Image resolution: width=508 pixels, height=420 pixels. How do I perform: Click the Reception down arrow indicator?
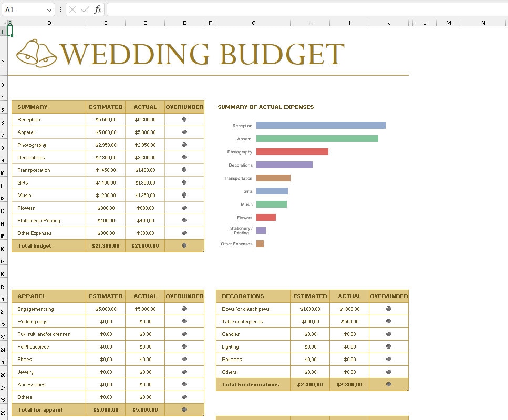click(x=184, y=119)
